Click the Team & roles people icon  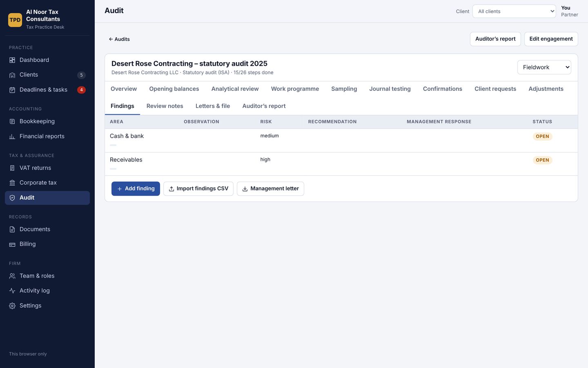click(x=12, y=276)
